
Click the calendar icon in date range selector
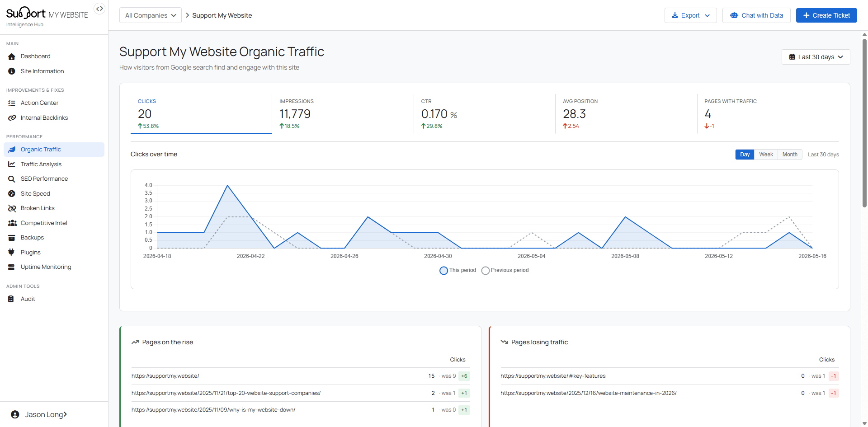point(792,57)
